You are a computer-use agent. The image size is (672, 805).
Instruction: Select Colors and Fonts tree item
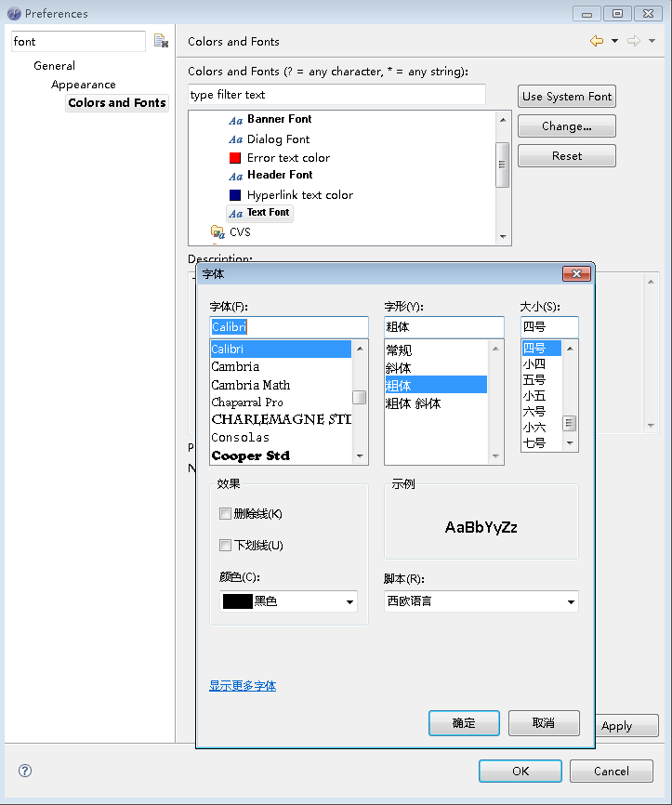[x=117, y=102]
